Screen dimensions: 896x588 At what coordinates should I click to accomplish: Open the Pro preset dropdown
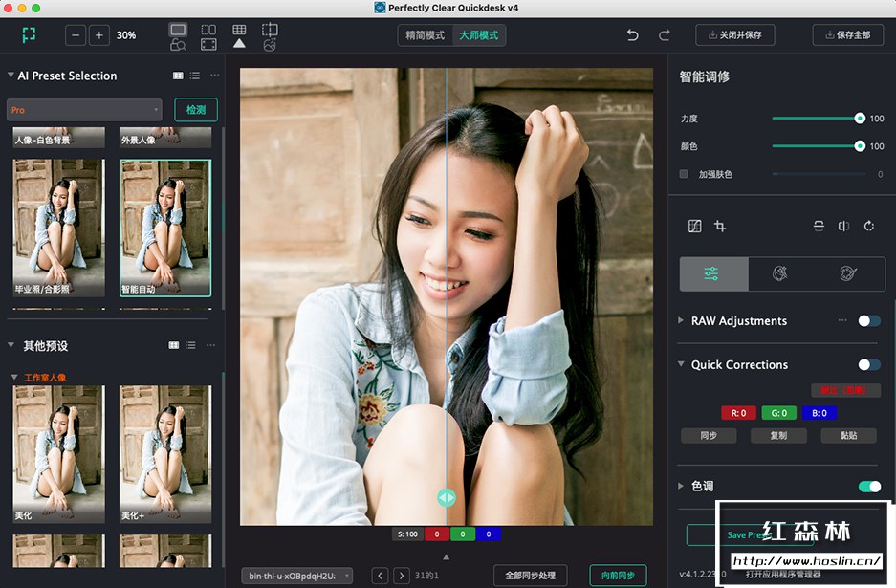click(83, 109)
